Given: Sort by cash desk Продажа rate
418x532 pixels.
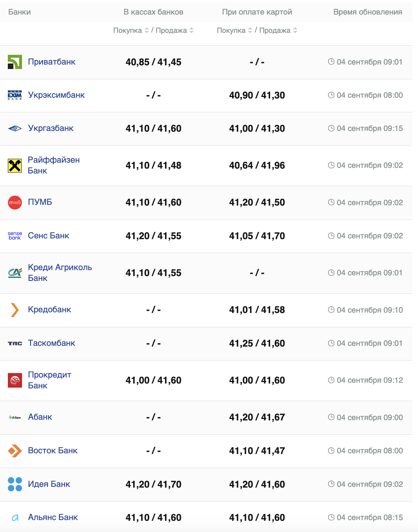Looking at the screenshot, I should (191, 31).
